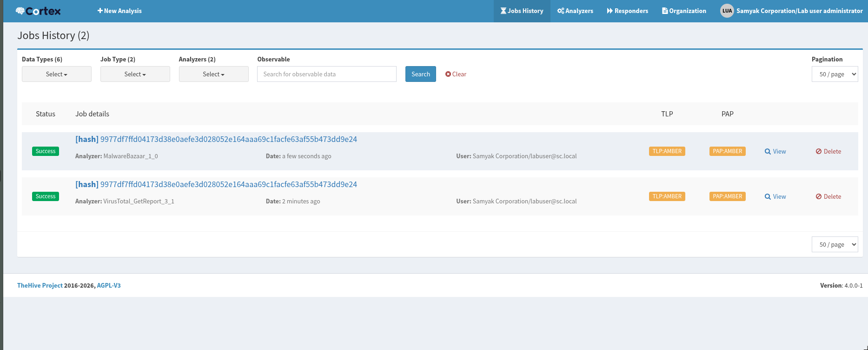Image resolution: width=868 pixels, height=350 pixels.
Task: Click PAP:AMBER badge on VirusTotal row
Action: [728, 196]
